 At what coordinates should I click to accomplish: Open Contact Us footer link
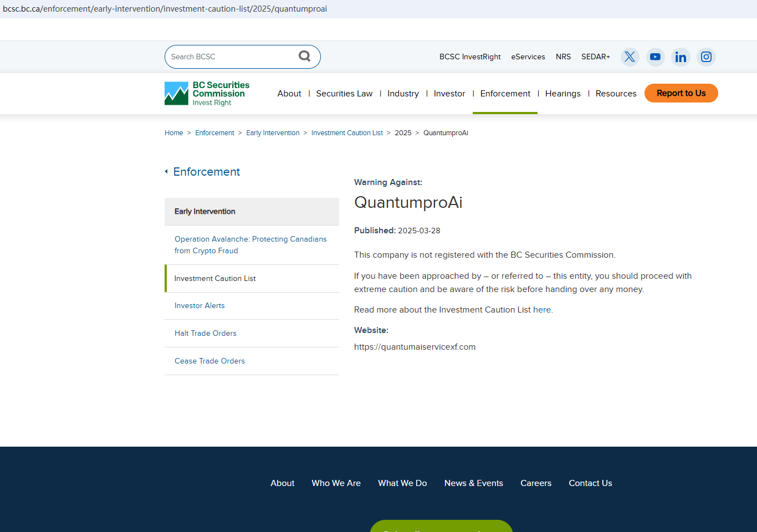[591, 483]
